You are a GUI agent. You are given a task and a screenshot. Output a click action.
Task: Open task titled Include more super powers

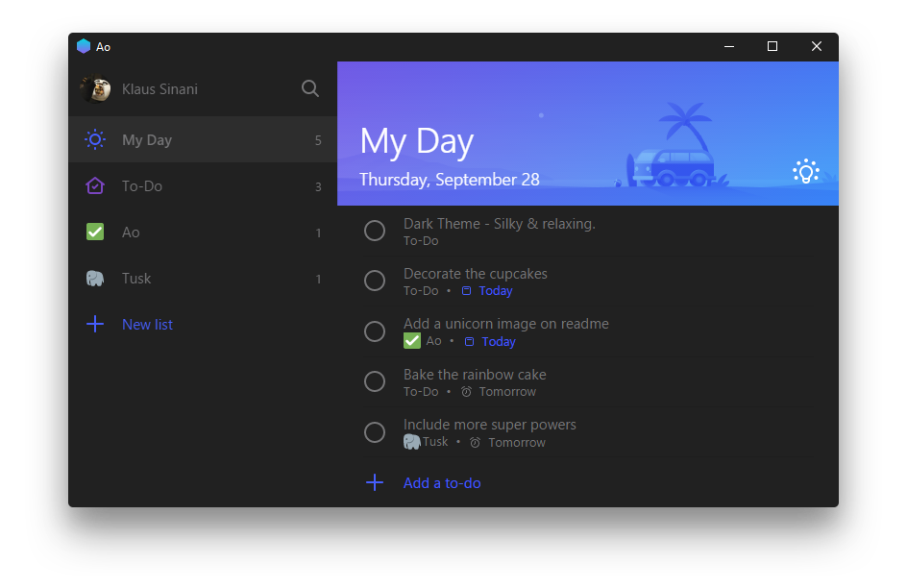(x=490, y=425)
